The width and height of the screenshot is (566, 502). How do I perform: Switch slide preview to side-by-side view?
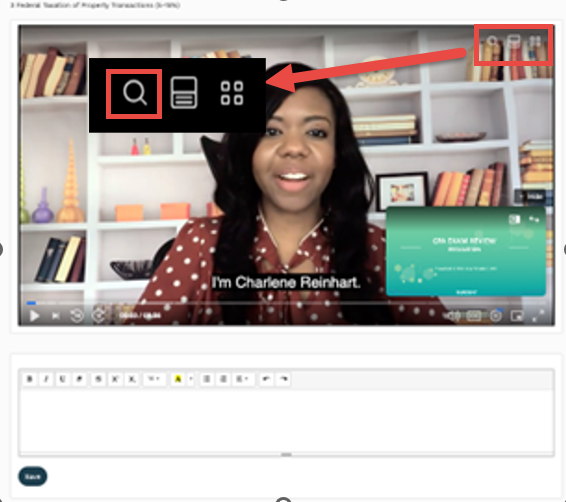tap(514, 219)
